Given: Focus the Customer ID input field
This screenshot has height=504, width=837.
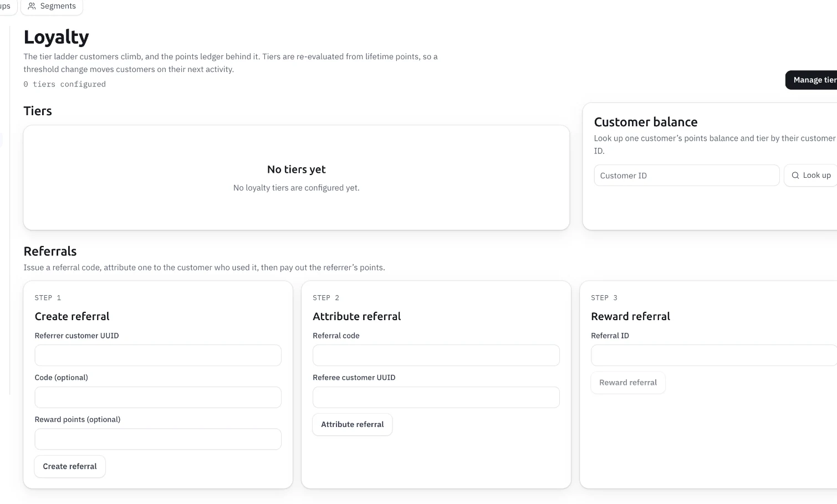Looking at the screenshot, I should click(686, 176).
